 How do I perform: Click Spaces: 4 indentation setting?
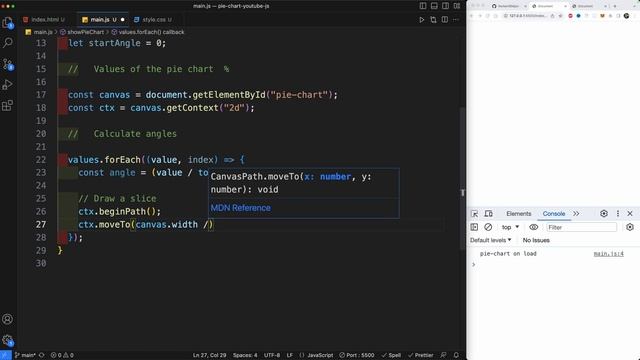click(245, 355)
